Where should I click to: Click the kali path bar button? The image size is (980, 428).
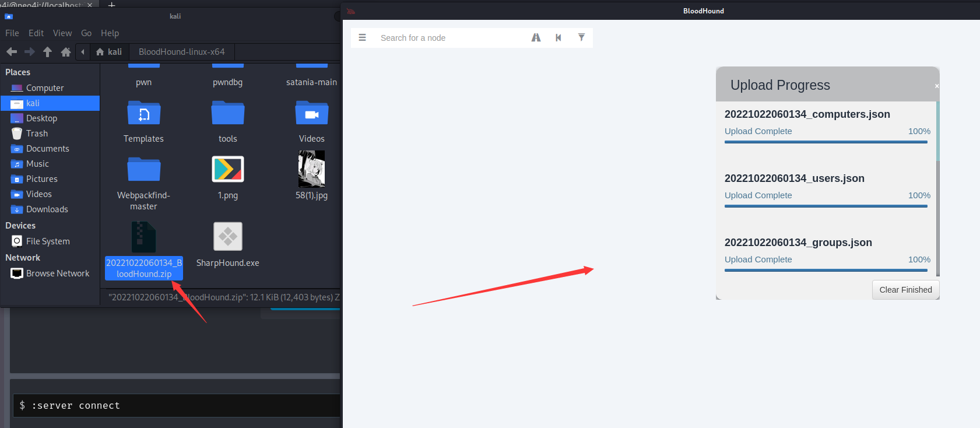pyautogui.click(x=109, y=52)
